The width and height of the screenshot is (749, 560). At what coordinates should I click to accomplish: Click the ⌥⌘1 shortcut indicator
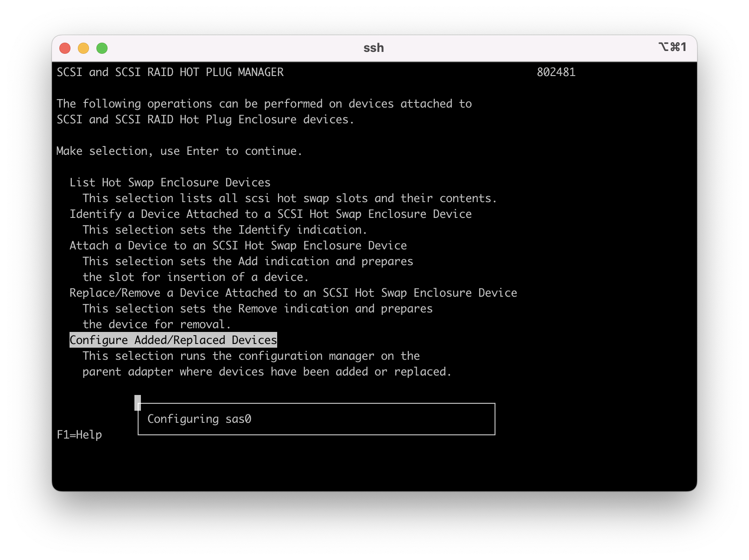tap(672, 47)
